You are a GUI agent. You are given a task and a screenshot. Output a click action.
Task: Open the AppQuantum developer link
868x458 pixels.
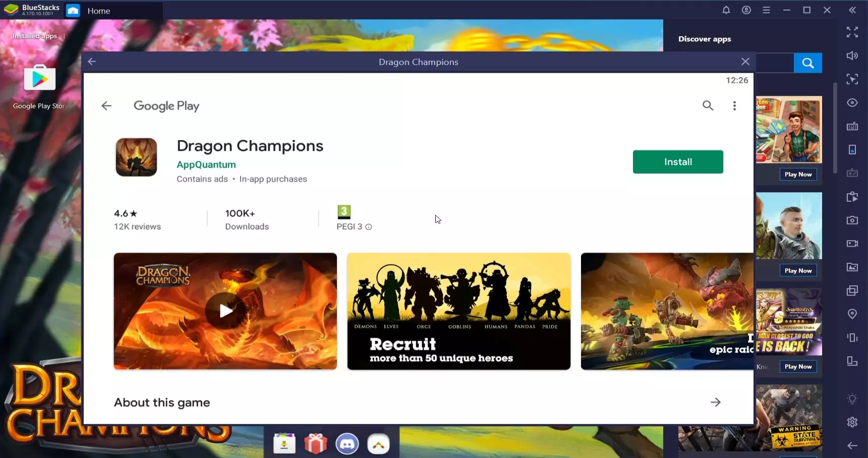click(206, 164)
